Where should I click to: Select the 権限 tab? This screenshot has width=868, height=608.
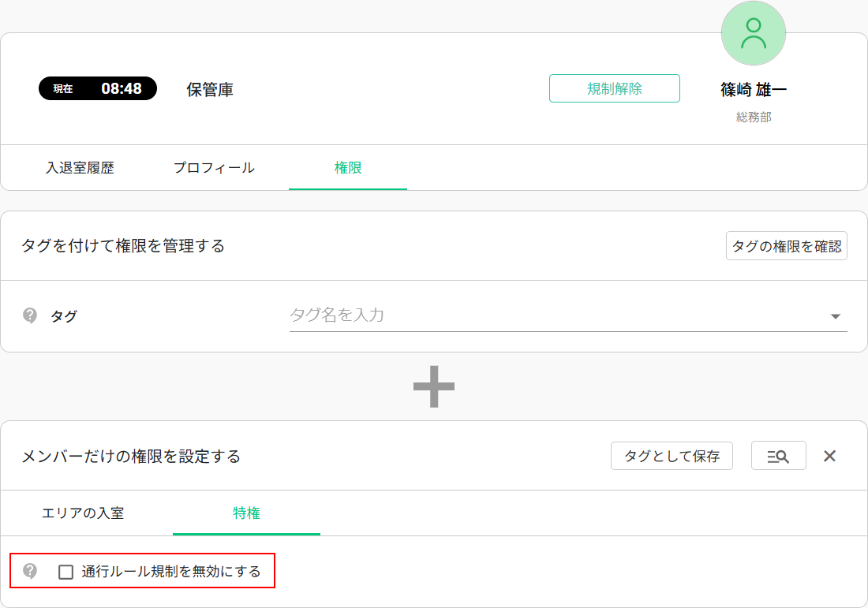tap(348, 168)
